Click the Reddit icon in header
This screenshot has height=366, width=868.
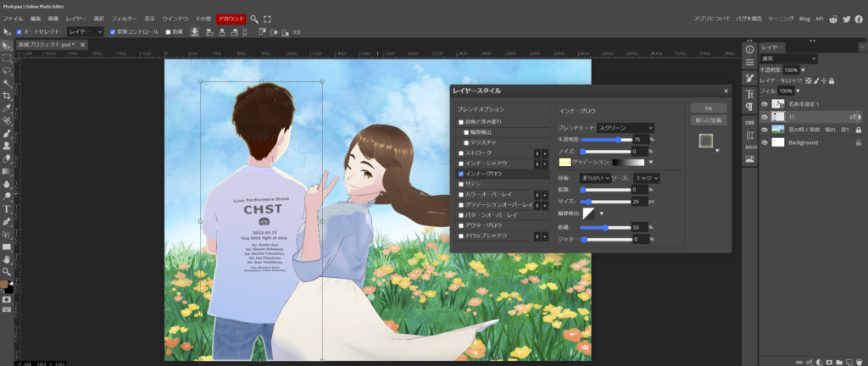[833, 18]
